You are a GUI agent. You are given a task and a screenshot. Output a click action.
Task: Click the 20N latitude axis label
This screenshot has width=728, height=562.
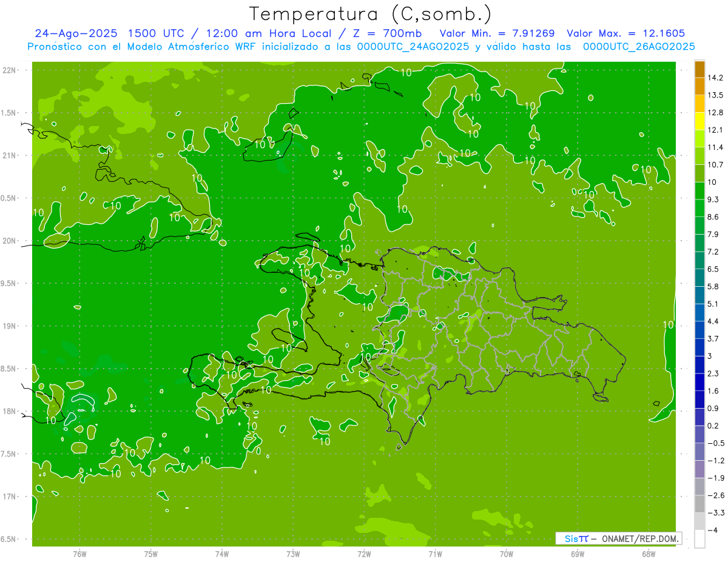(x=10, y=241)
